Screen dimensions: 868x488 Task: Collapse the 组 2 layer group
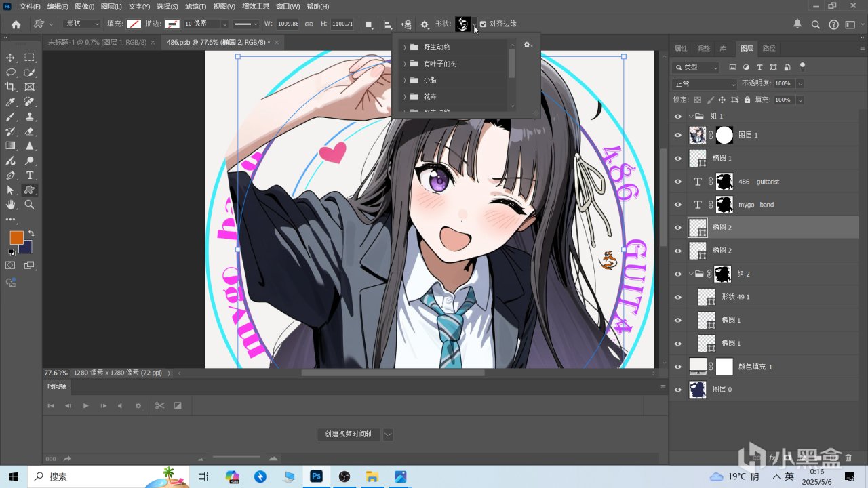coord(691,274)
